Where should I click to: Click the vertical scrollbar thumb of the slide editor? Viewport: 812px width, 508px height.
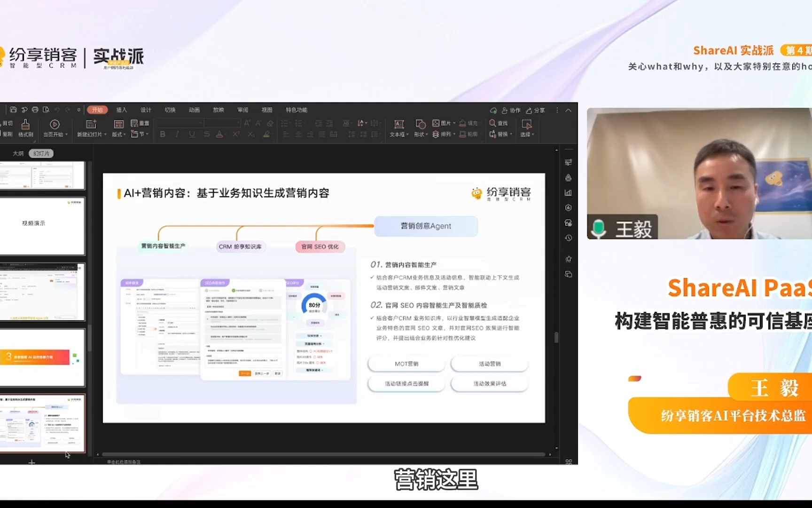coord(556,337)
